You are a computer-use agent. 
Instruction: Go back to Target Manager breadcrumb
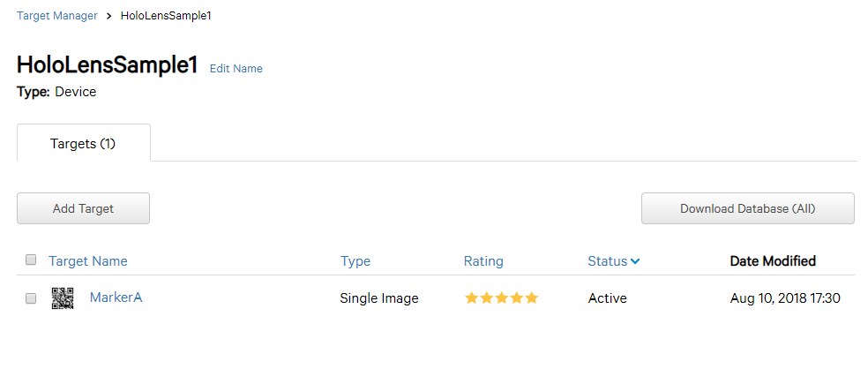click(56, 16)
